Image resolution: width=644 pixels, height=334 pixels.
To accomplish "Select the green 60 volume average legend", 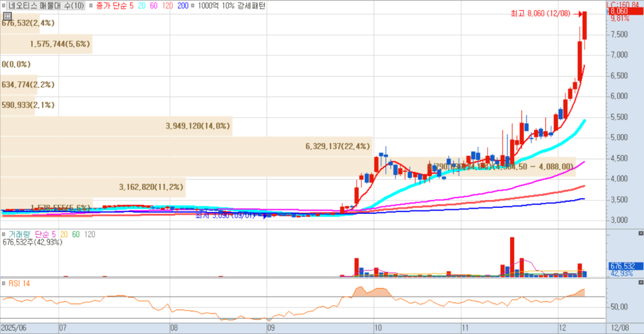I will click(76, 234).
